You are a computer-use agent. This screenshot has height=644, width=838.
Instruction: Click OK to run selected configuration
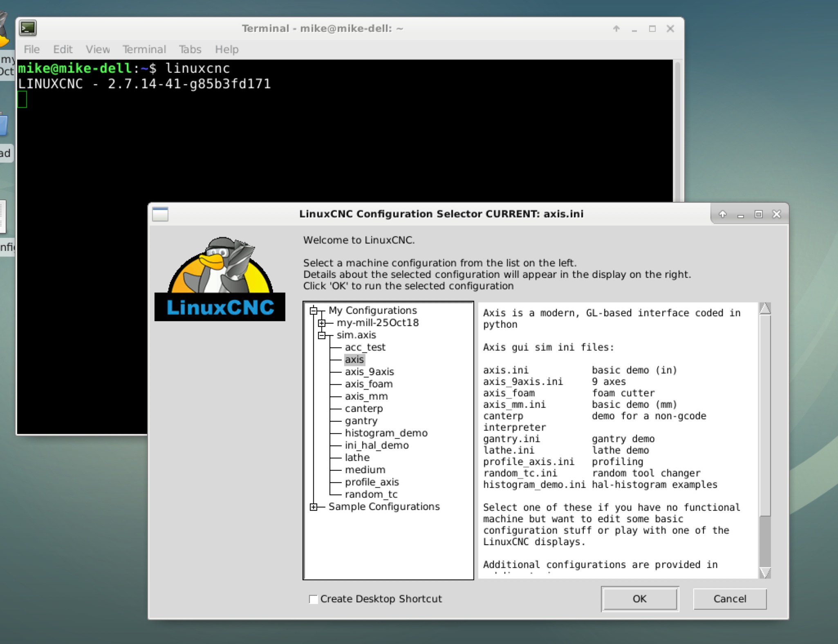(x=640, y=599)
